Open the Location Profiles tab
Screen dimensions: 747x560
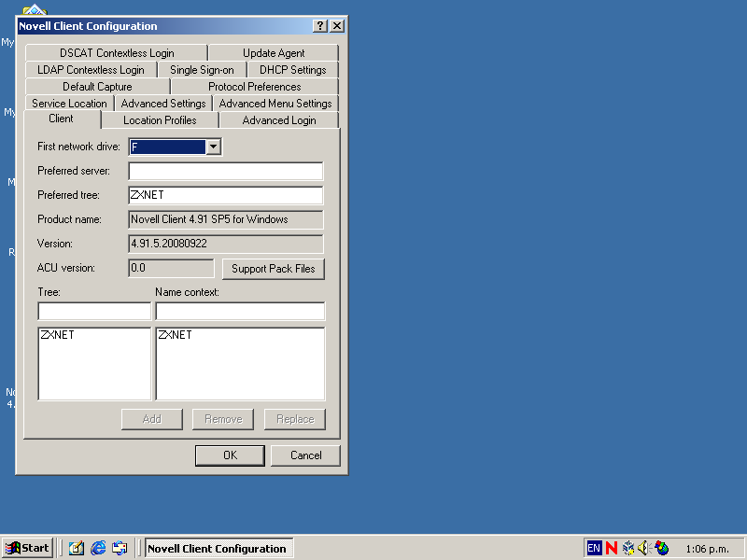[x=160, y=120]
